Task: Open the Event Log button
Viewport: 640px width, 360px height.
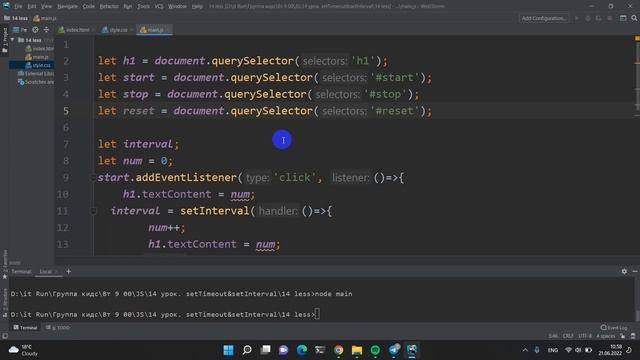Action: point(613,327)
